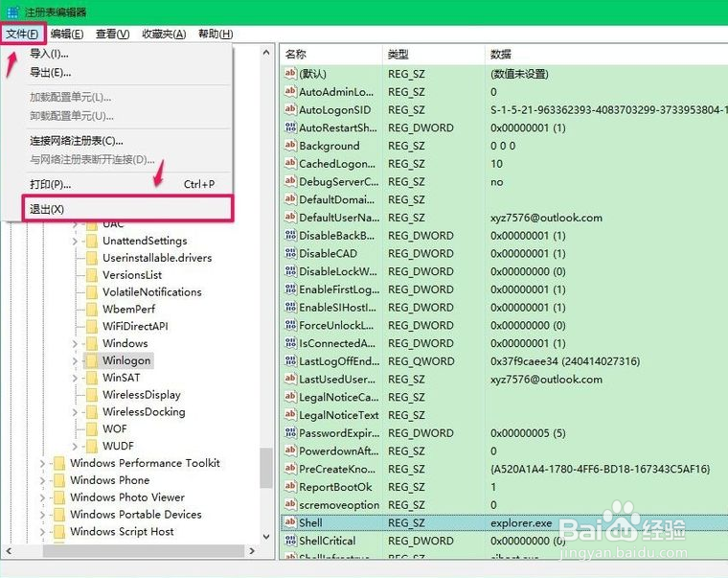728x578 pixels.
Task: Select the scremoveoption value name
Action: (339, 504)
